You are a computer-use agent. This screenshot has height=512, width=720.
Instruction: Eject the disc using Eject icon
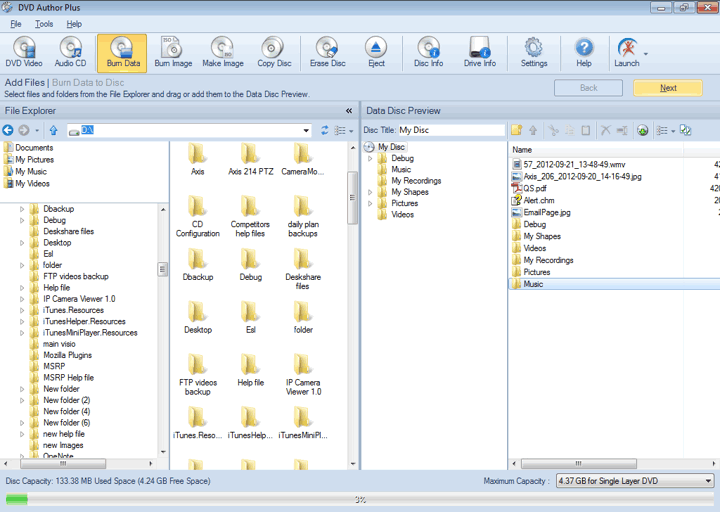376,52
